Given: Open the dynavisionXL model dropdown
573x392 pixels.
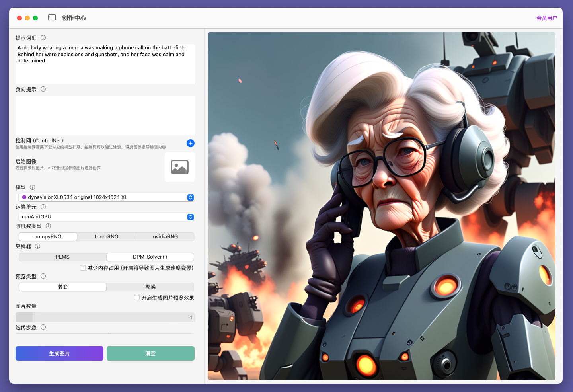Looking at the screenshot, I should point(106,197).
